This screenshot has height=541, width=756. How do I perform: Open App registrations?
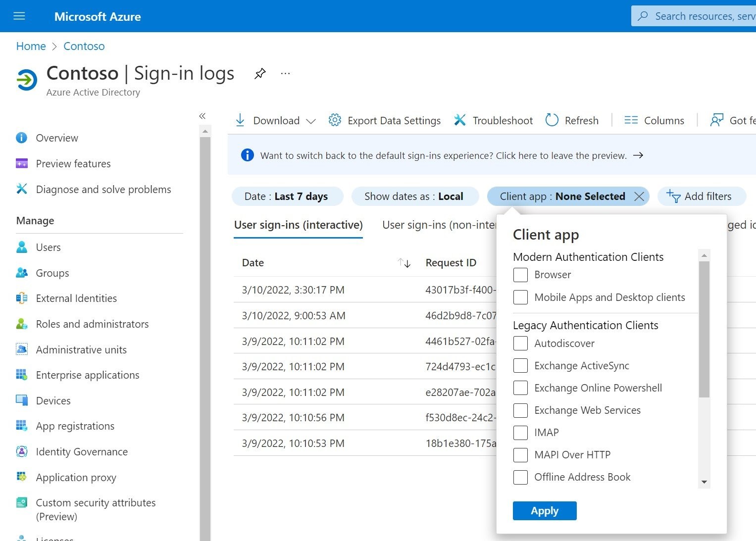(x=75, y=426)
